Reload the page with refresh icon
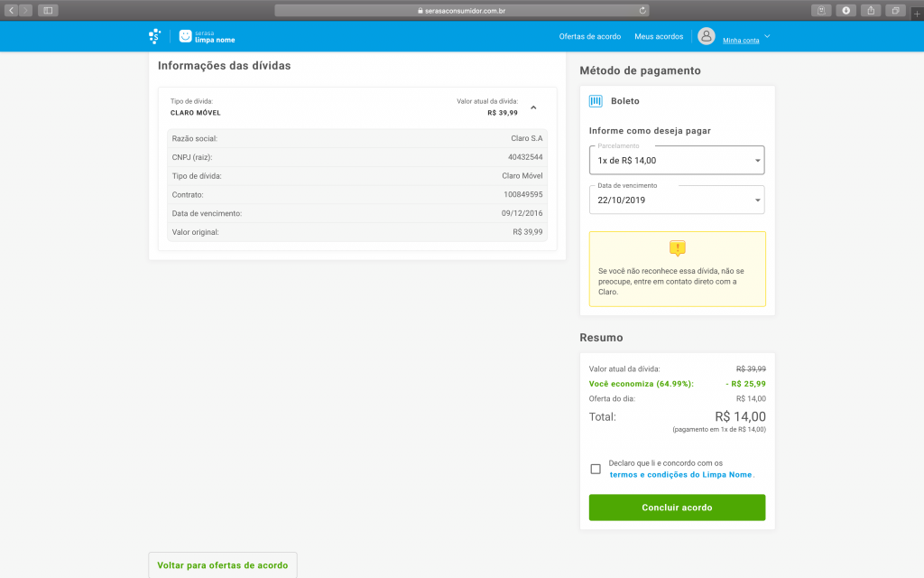 point(642,10)
